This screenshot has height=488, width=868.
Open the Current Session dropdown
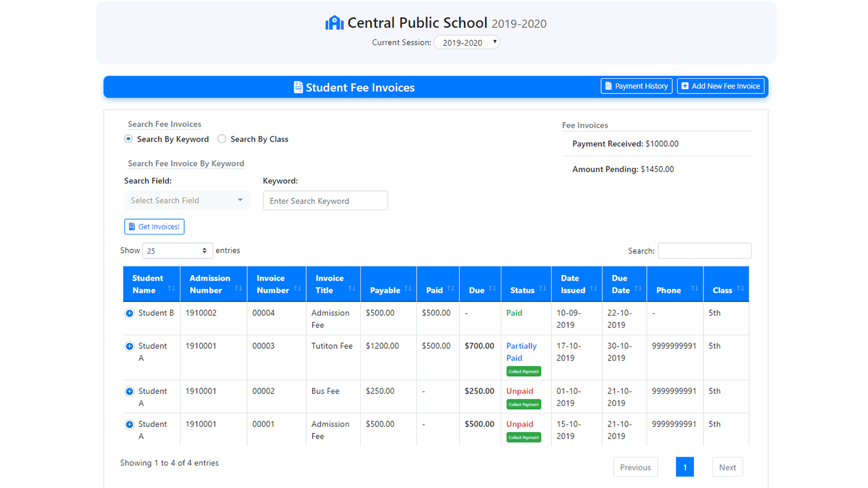pyautogui.click(x=466, y=43)
